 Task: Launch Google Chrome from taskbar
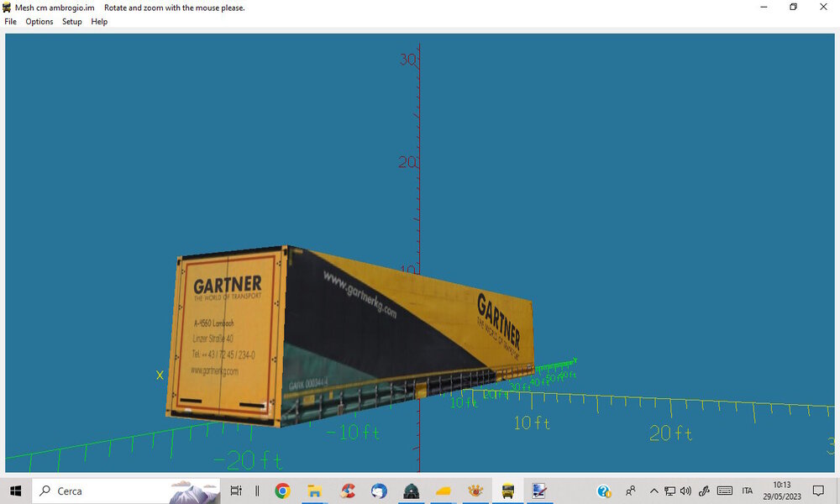pyautogui.click(x=282, y=491)
